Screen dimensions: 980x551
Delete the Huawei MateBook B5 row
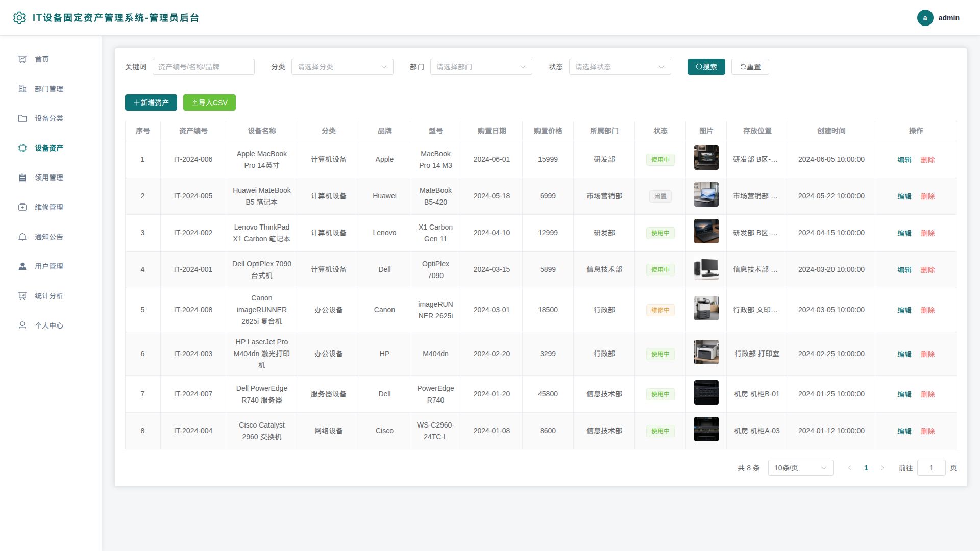click(x=928, y=196)
